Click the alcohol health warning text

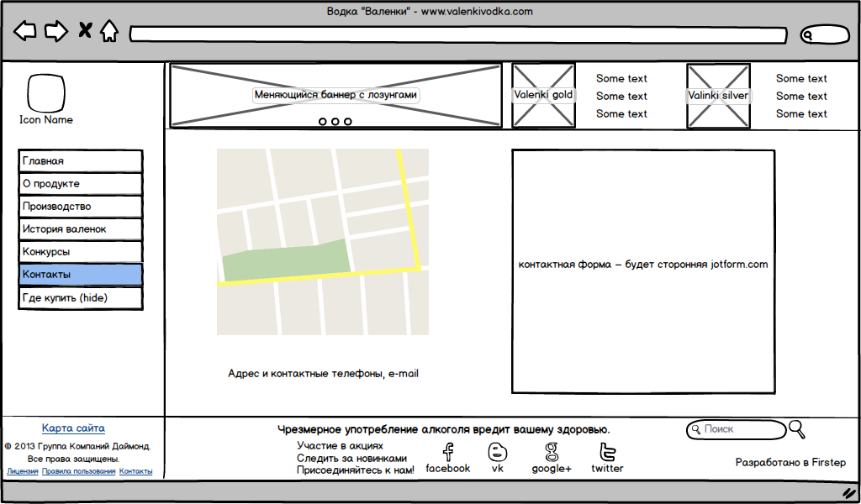[444, 429]
